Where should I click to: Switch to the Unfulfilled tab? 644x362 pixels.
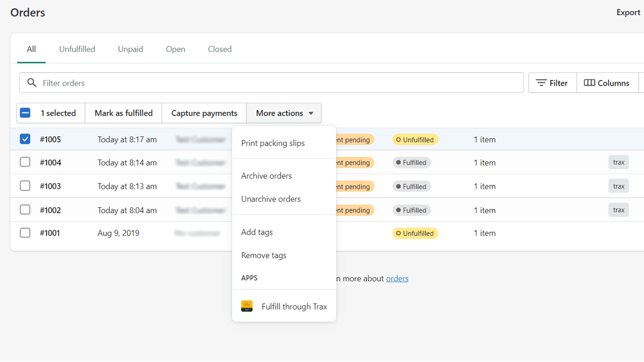(x=77, y=49)
